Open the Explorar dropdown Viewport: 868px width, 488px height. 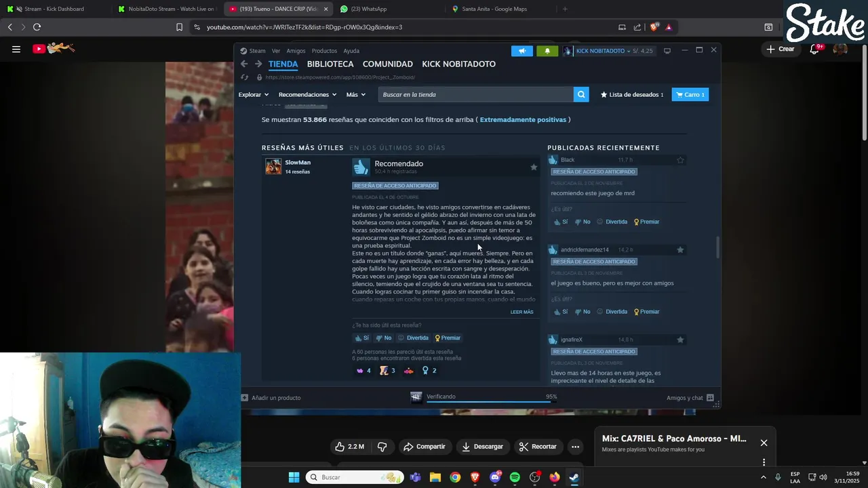[x=253, y=94]
